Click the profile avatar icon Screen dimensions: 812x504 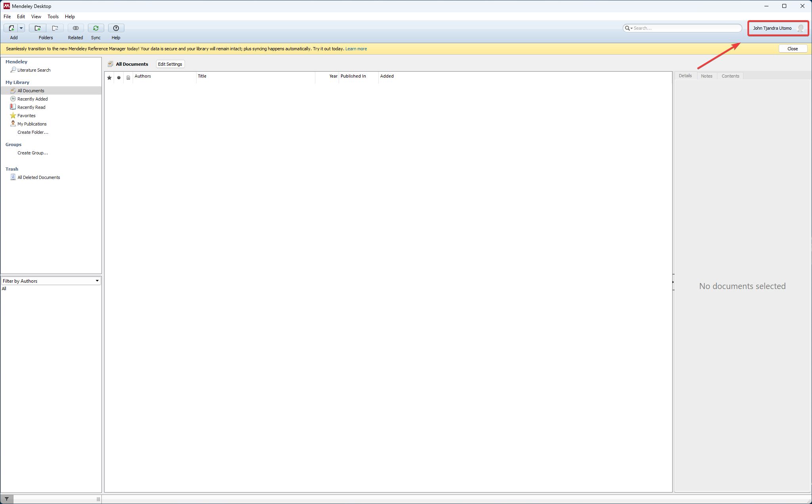[x=800, y=28]
